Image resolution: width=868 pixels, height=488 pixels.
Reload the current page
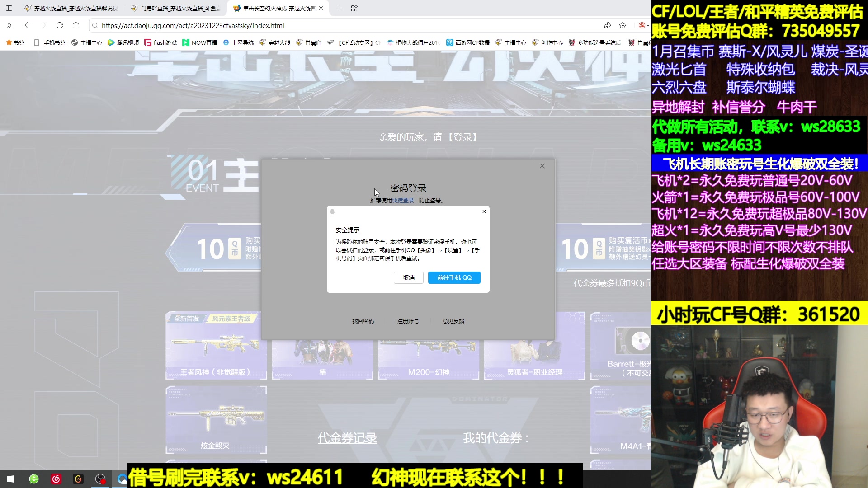[x=60, y=25]
